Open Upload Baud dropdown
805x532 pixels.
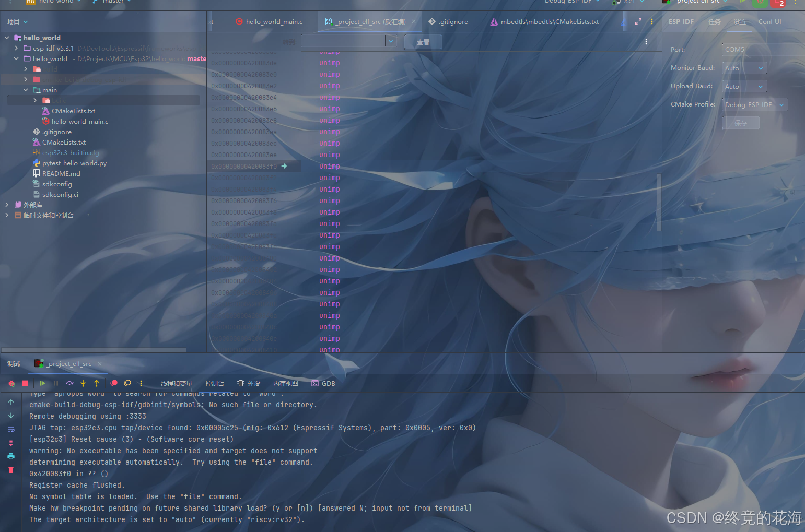[x=744, y=87]
